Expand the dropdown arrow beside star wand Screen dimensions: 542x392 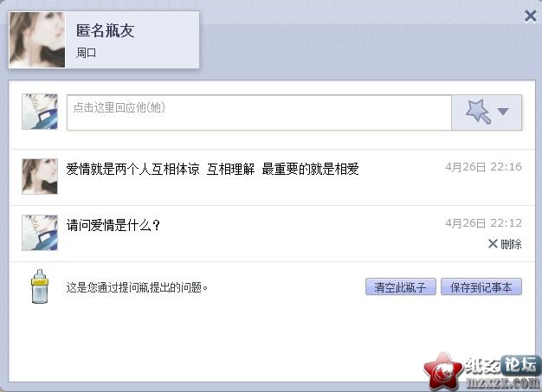[503, 112]
